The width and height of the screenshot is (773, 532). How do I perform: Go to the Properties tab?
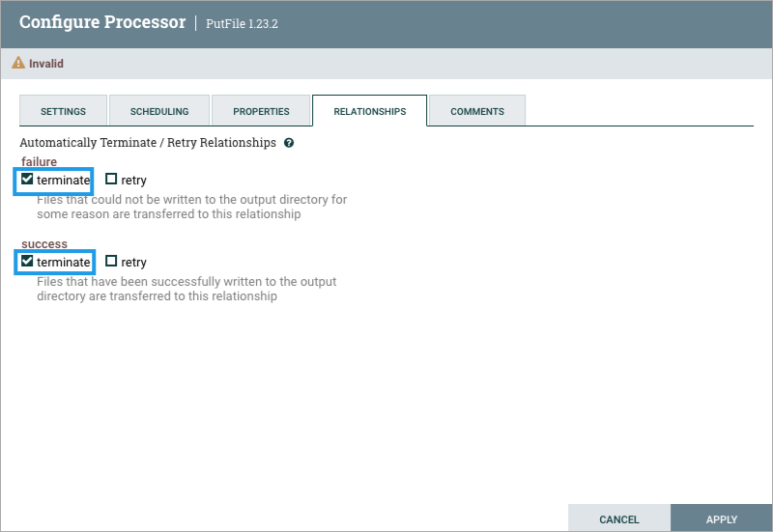pos(261,111)
